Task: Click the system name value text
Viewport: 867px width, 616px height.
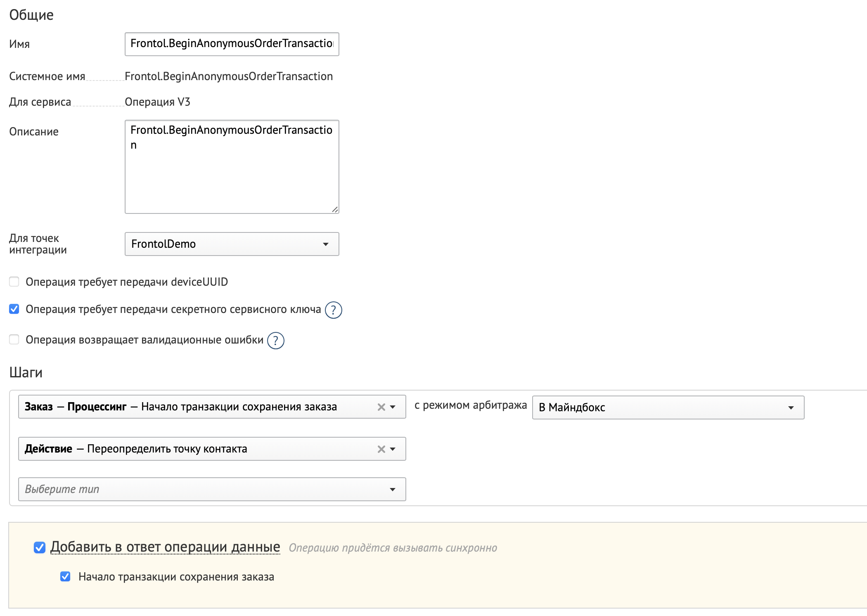Action: 229,76
